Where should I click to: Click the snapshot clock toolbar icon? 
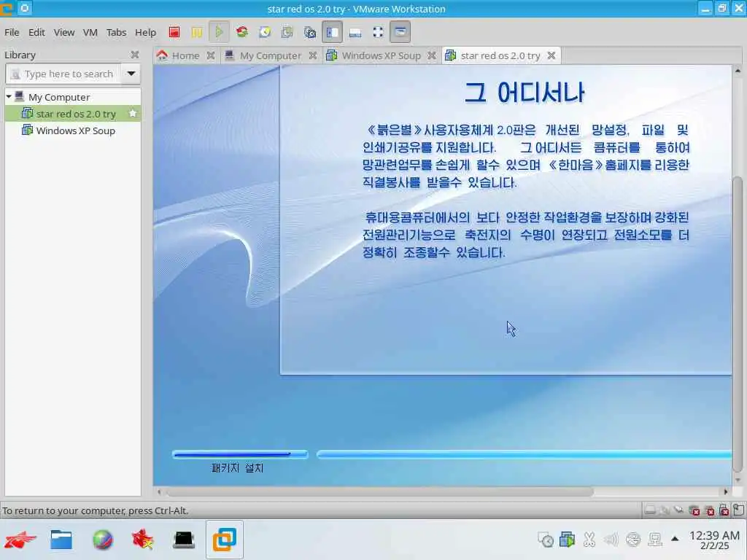(x=265, y=32)
